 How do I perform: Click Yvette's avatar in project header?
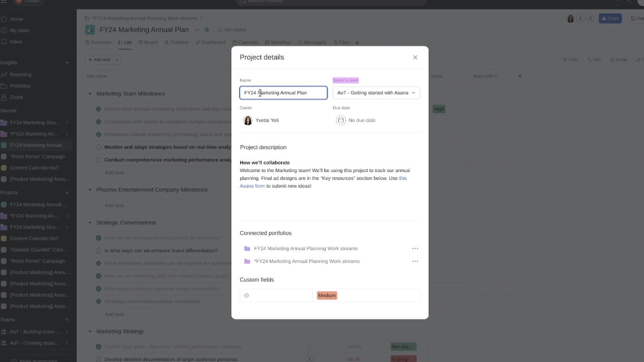tap(571, 18)
